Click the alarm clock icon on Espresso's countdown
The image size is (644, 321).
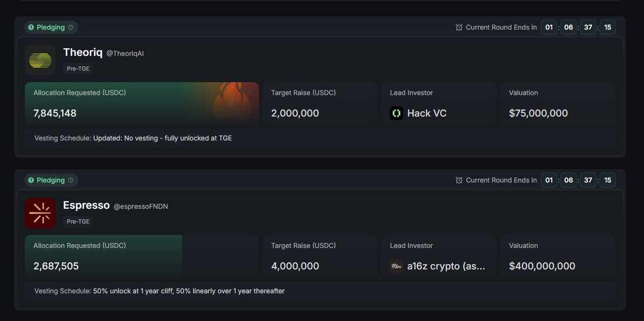(x=459, y=180)
